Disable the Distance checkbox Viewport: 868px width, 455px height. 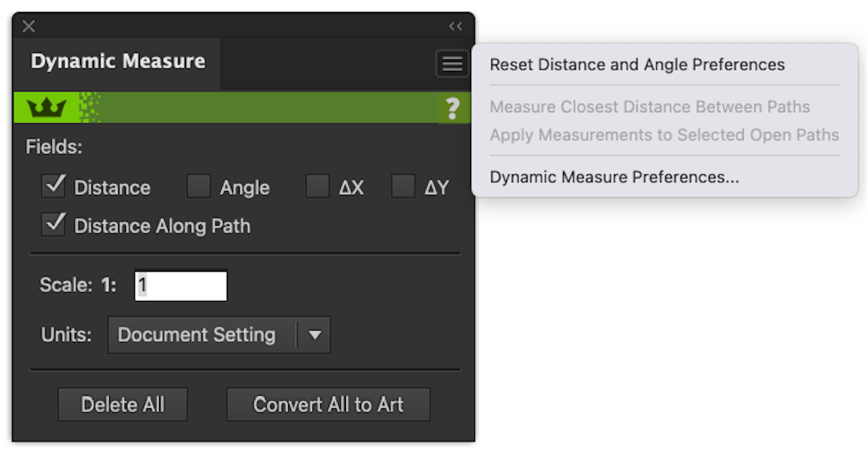[x=54, y=186]
